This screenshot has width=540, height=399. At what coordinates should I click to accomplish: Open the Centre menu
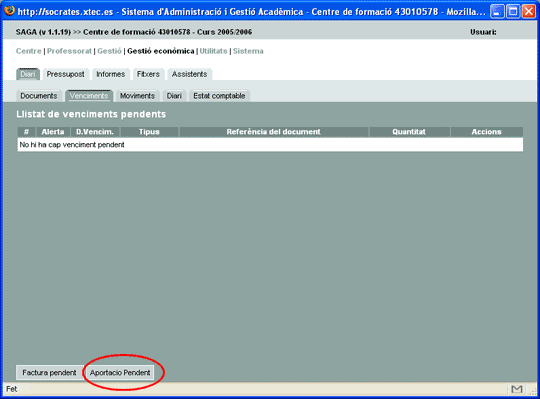coord(29,51)
